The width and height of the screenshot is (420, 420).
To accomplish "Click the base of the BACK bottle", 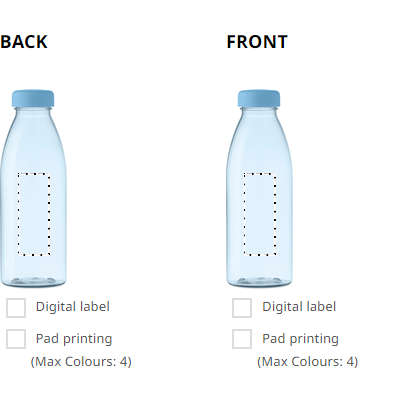I will pos(33,282).
